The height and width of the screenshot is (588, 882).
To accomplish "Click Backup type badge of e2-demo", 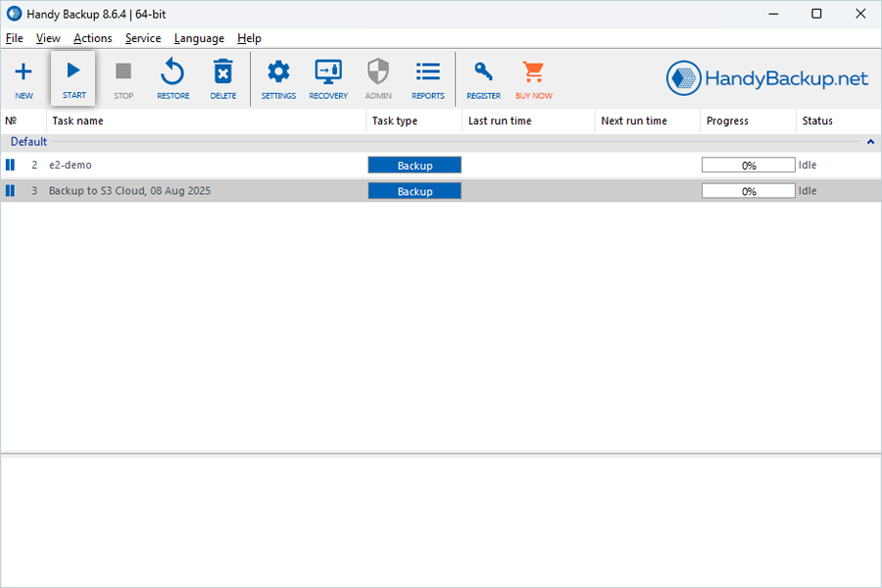I will pyautogui.click(x=415, y=166).
